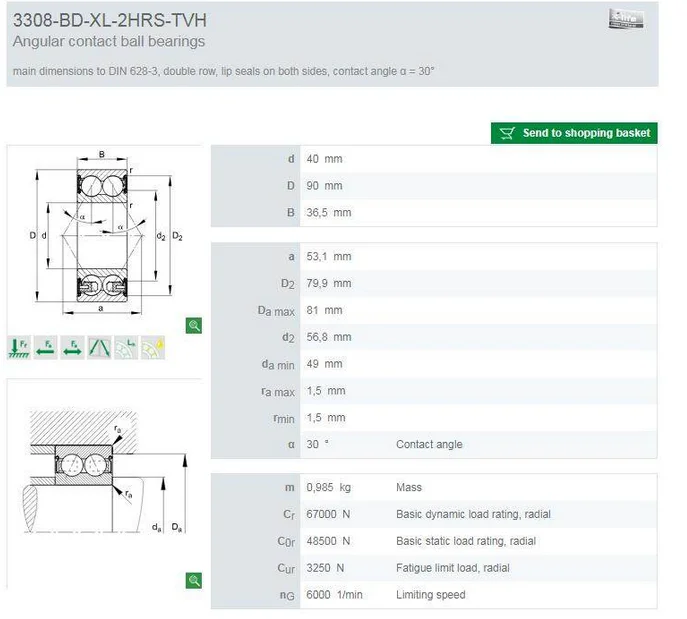The height and width of the screenshot is (619, 687).
Task: Click the bidirectional axial load Fa icon
Action: click(73, 347)
